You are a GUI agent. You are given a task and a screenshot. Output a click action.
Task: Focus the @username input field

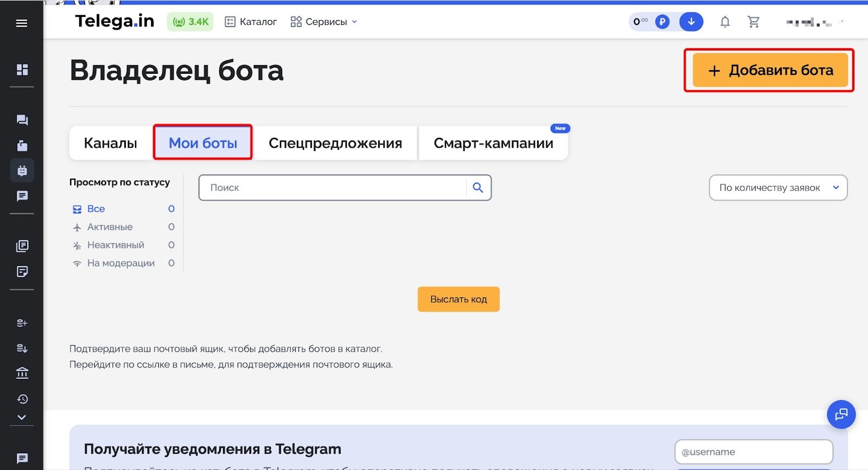tap(754, 452)
